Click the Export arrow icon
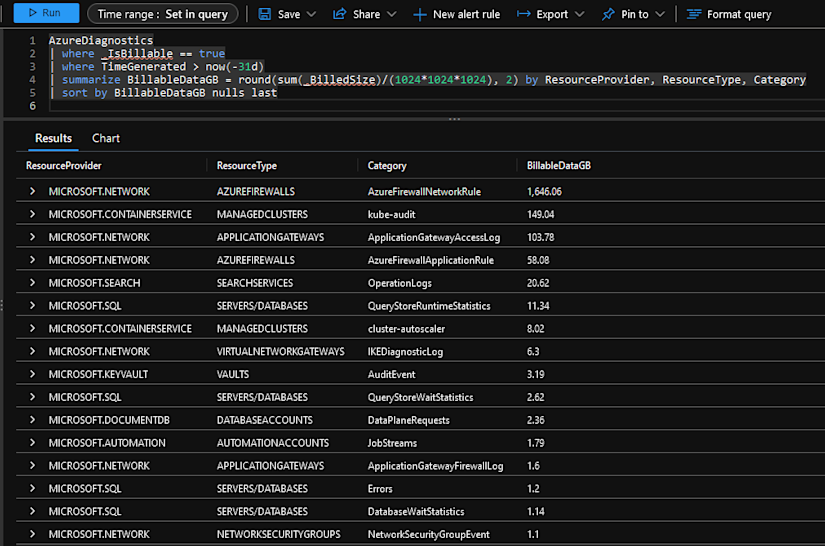 [x=524, y=14]
